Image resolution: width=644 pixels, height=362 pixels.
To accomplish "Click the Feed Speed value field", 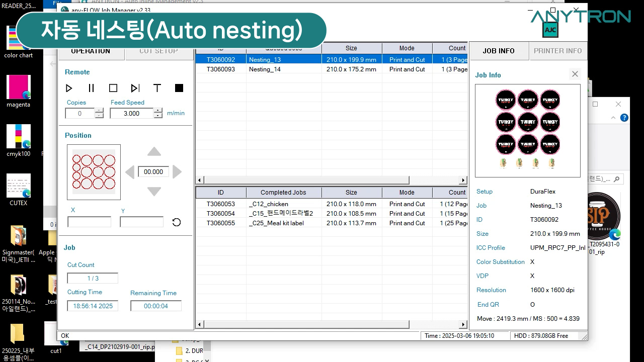I will 132,114.
